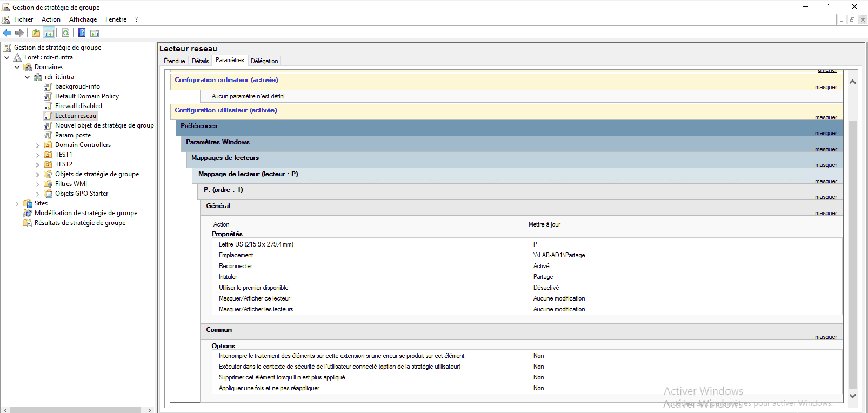This screenshot has width=868, height=413.
Task: Click the up-one-level folder toolbar icon
Action: tap(36, 33)
